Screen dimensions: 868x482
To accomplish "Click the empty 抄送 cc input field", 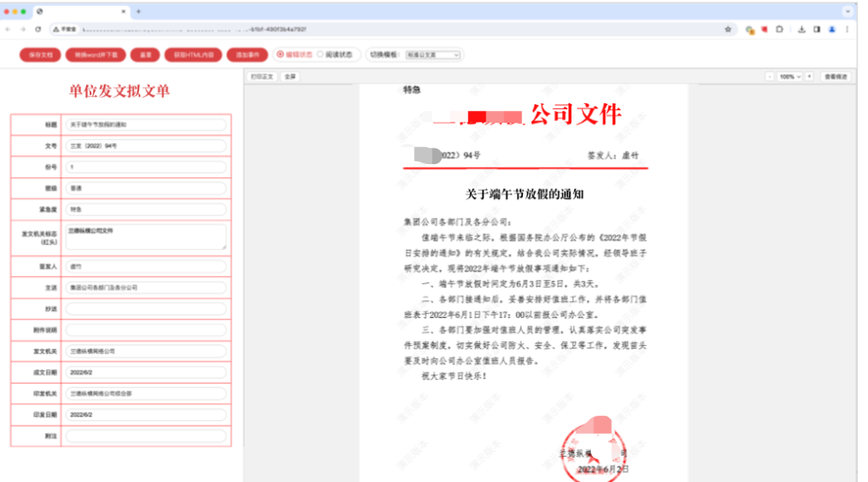I will pos(146,309).
